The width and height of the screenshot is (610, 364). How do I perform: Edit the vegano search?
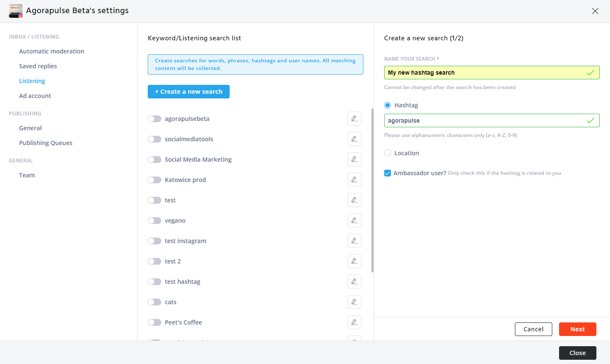(354, 221)
